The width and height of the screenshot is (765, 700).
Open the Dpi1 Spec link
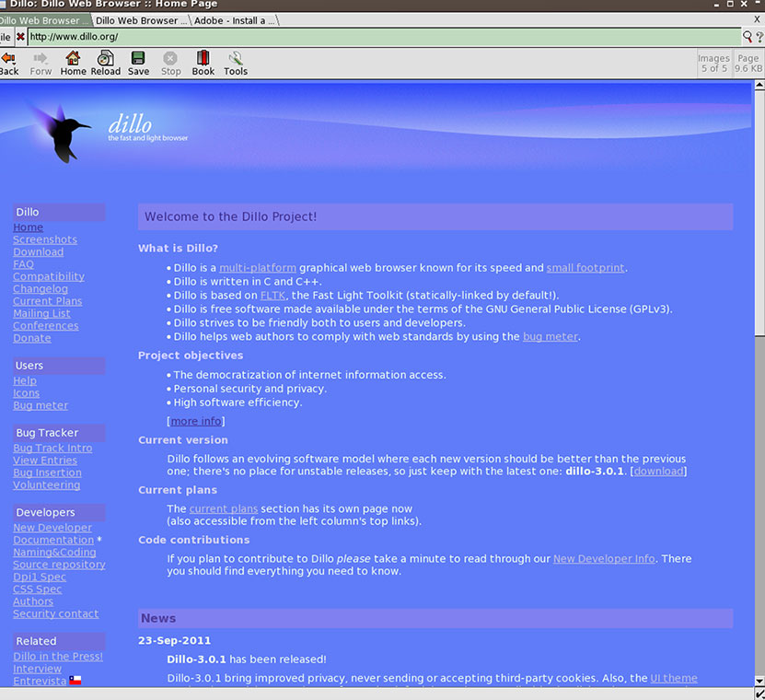40,577
